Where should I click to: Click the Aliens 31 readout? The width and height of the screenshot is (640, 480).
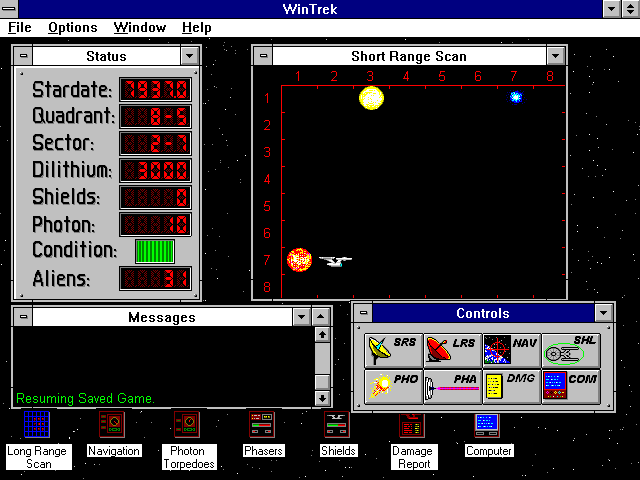(156, 278)
